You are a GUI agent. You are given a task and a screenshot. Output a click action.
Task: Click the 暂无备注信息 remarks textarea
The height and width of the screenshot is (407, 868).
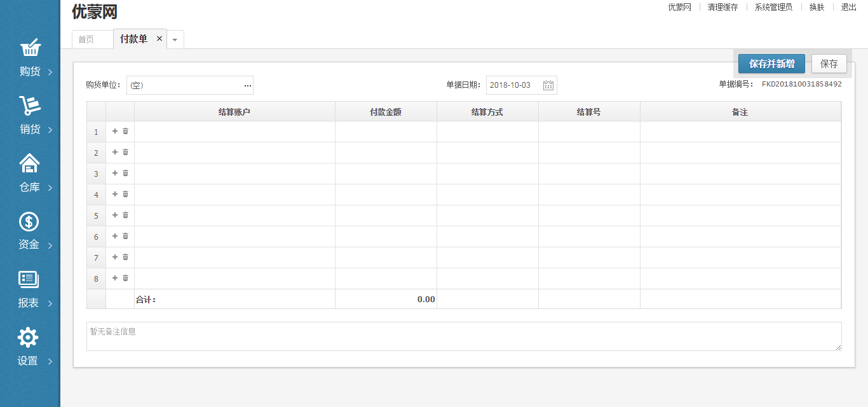click(x=464, y=336)
